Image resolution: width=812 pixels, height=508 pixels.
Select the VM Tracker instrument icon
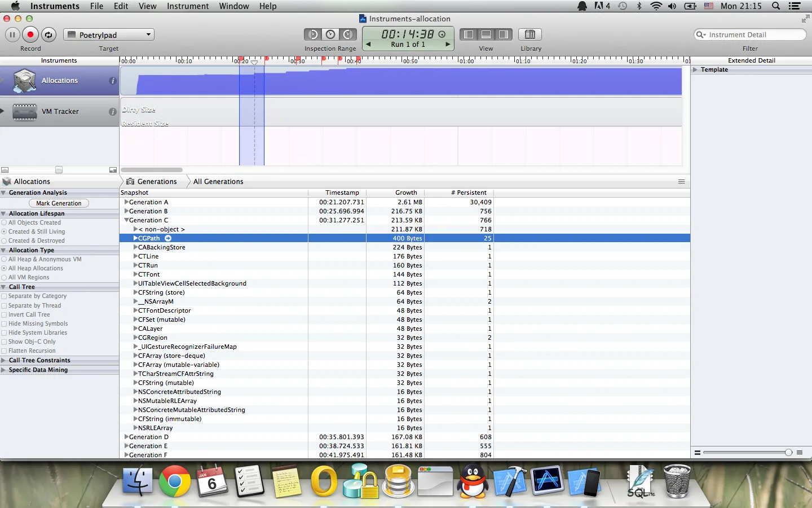[x=25, y=112]
